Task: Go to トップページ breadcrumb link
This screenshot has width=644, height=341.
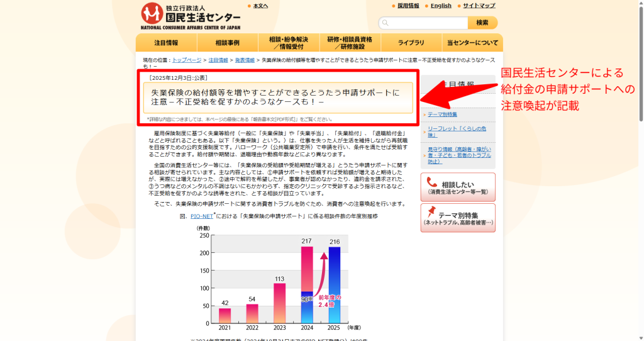Action: pyautogui.click(x=186, y=60)
